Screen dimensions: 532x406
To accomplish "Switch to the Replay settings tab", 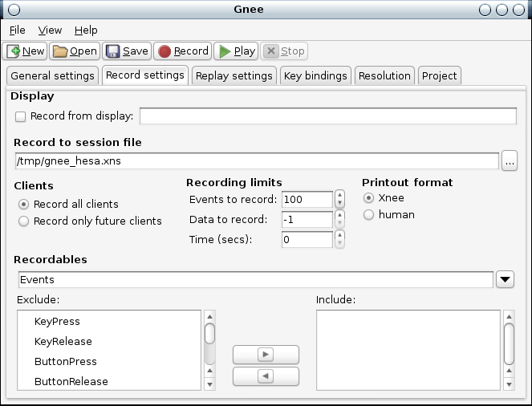I will point(234,75).
